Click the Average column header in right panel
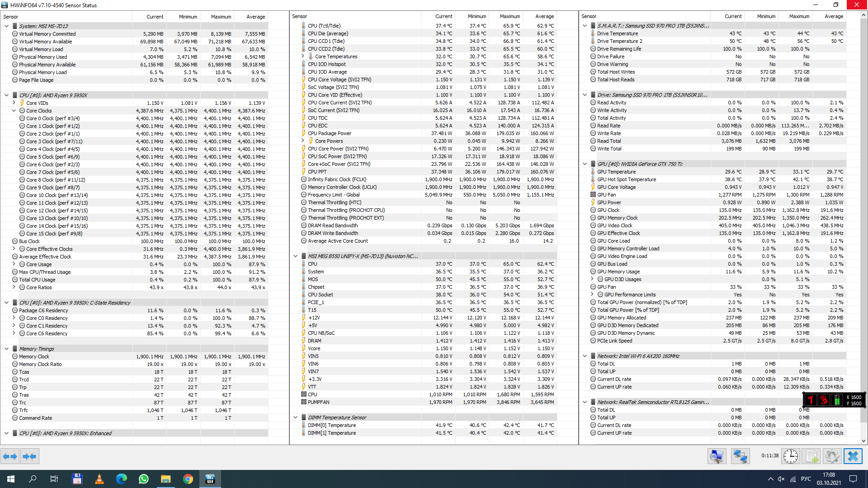The width and height of the screenshot is (868, 488). [833, 16]
